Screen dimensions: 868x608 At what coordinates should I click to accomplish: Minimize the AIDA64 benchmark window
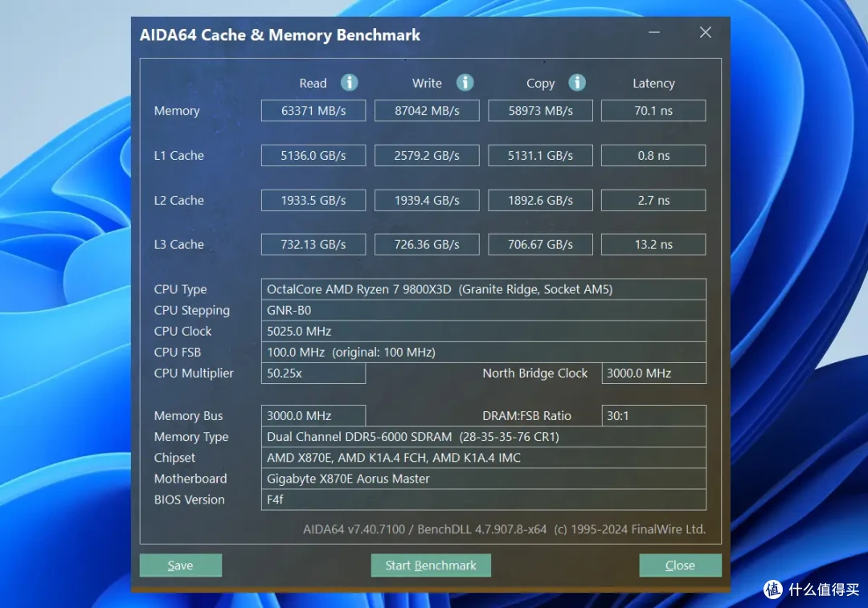tap(654, 33)
